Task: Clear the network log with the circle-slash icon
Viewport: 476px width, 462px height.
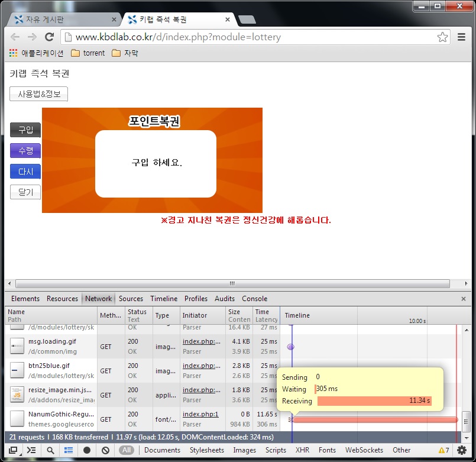Action: [104, 450]
